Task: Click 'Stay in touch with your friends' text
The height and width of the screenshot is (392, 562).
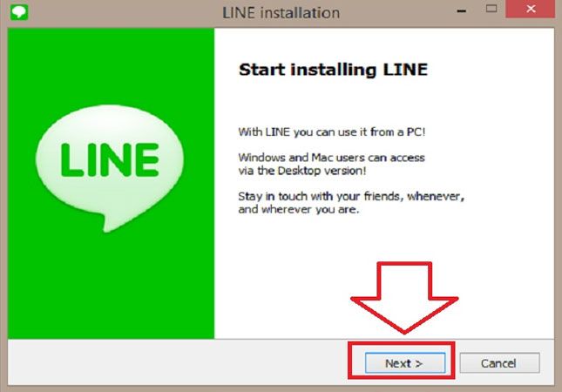Action: point(319,196)
